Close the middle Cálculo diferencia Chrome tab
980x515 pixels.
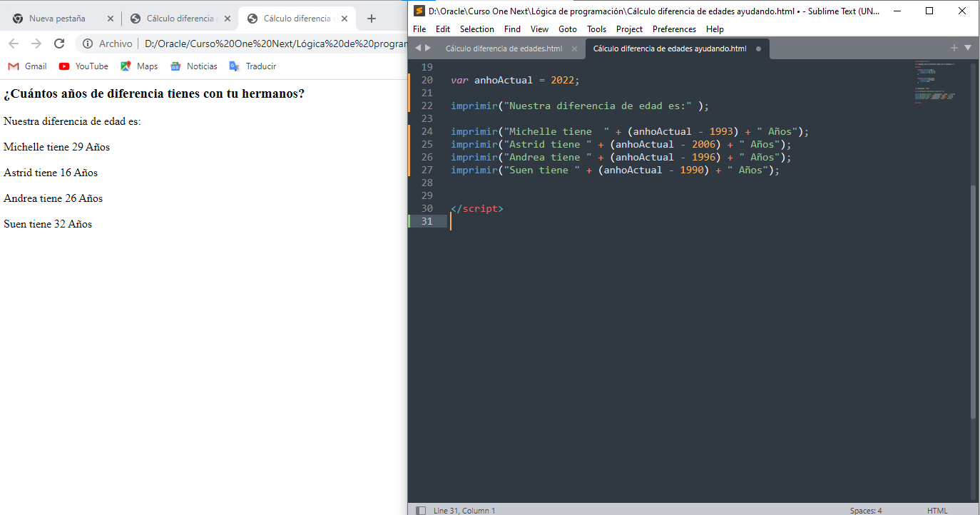pyautogui.click(x=227, y=19)
